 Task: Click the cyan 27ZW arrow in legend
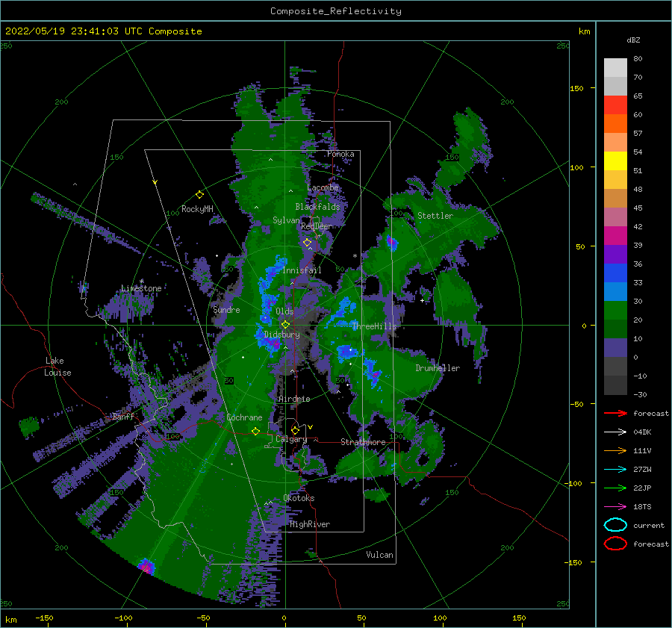[615, 470]
